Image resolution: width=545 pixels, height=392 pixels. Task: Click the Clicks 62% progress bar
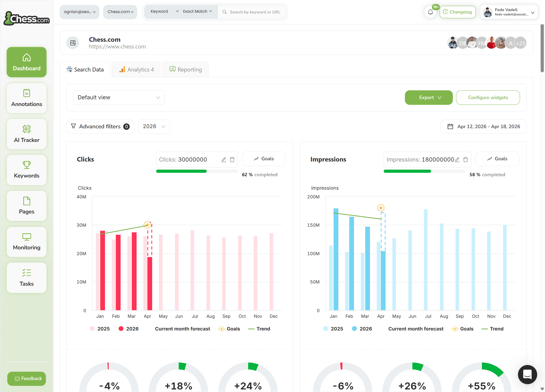(197, 171)
